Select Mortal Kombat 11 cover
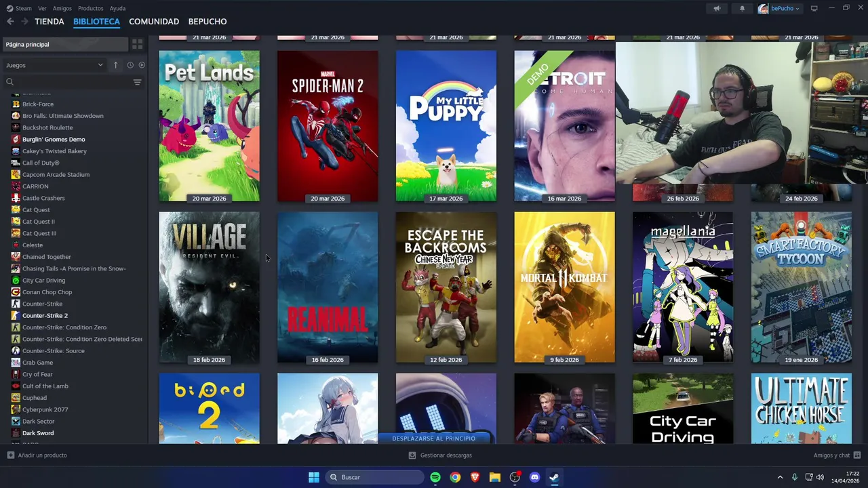Image resolution: width=868 pixels, height=488 pixels. tap(564, 287)
